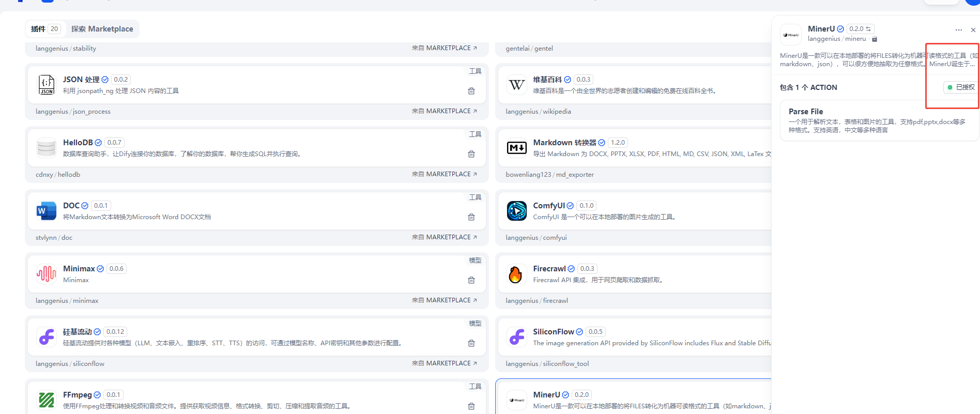The height and width of the screenshot is (414, 980).
Task: Click the HelloDB database icon
Action: pyautogui.click(x=47, y=148)
